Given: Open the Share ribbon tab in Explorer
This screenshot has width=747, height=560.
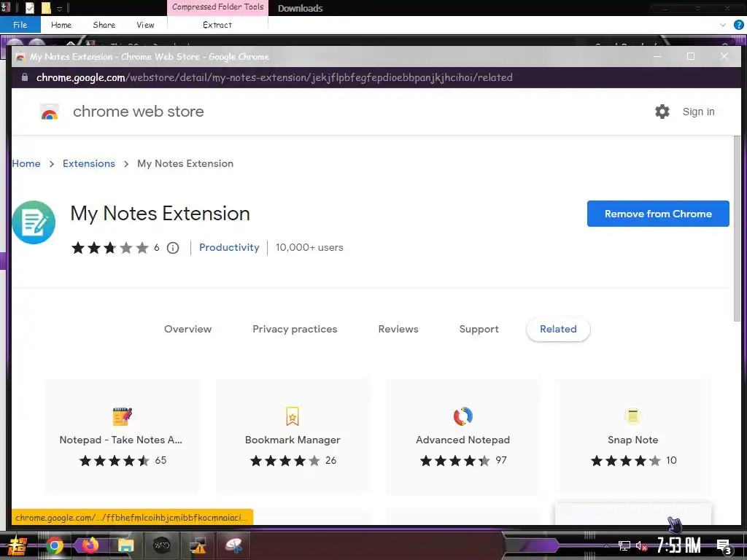Looking at the screenshot, I should tap(104, 25).
